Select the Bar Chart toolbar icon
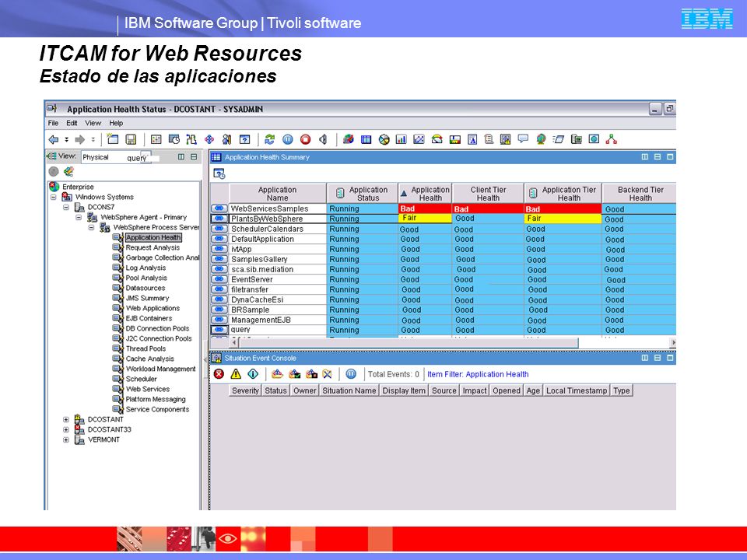Image resolution: width=747 pixels, height=560 pixels. coord(402,139)
